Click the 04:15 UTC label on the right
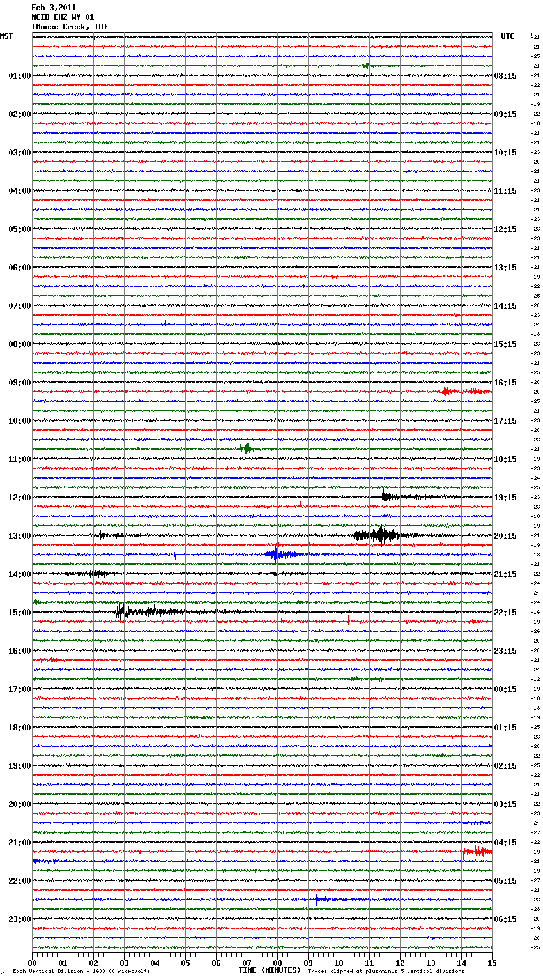The height and width of the screenshot is (980, 543). coord(505,843)
